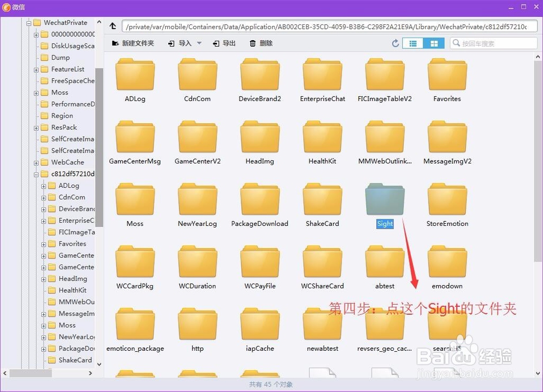Viewport: 543px width, 392px height.
Task: Click the 导出 export button
Action: 224,43
